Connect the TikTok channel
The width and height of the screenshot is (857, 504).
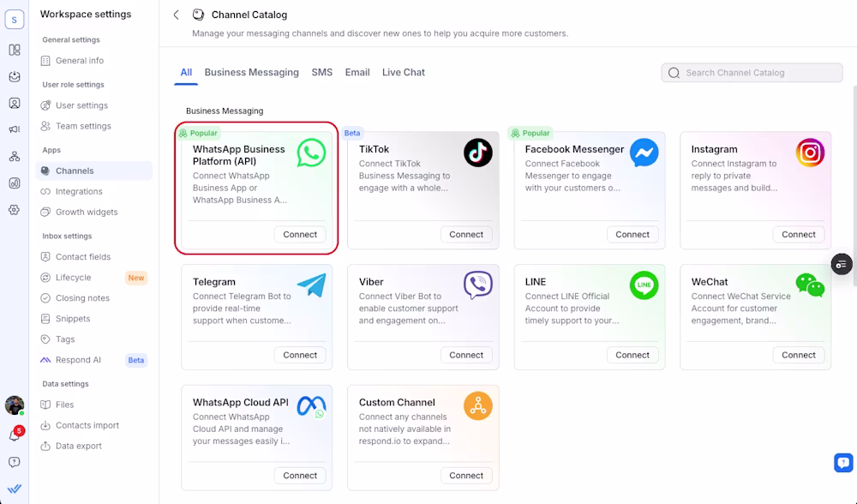pyautogui.click(x=466, y=235)
